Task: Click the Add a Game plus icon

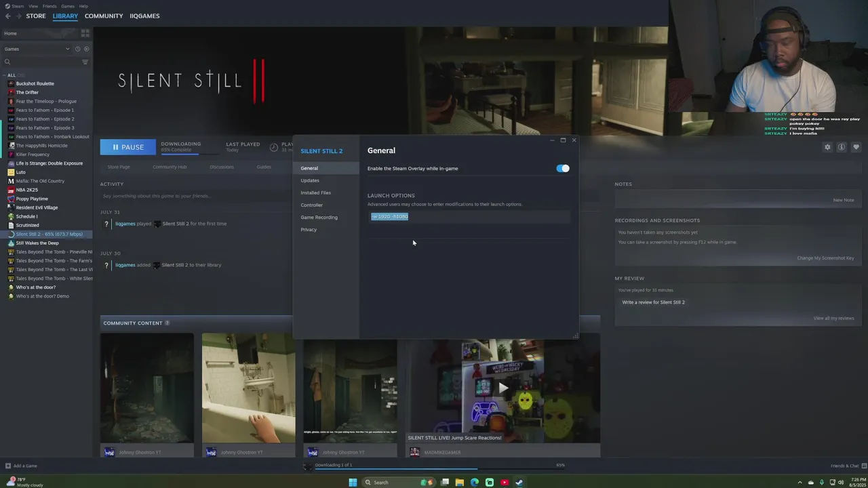Action: point(8,466)
